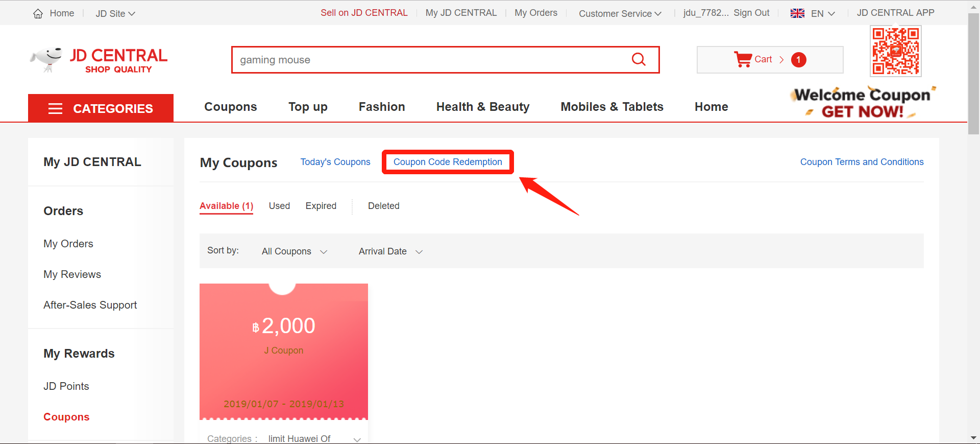Image resolution: width=980 pixels, height=444 pixels.
Task: Open Mobiles & Tablets navigation item
Action: point(612,107)
